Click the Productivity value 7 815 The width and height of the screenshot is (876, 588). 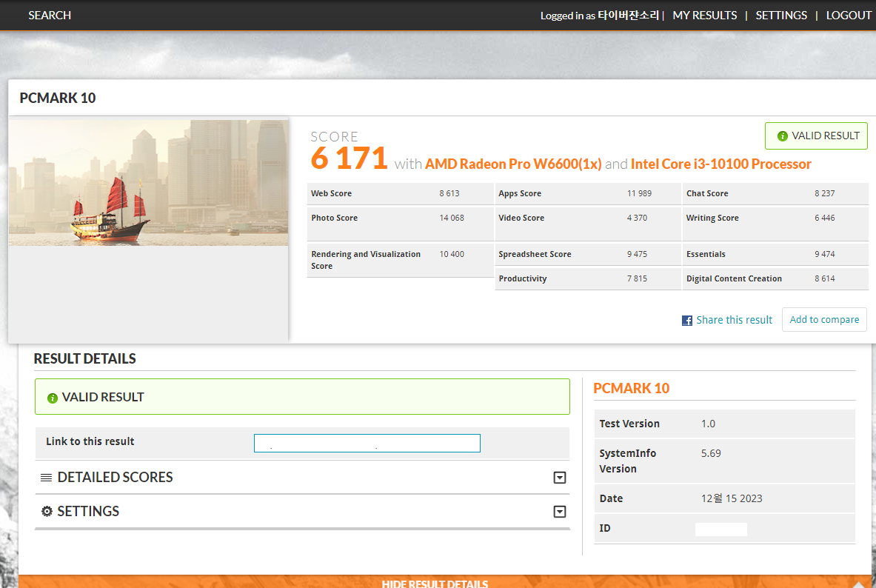tap(637, 279)
